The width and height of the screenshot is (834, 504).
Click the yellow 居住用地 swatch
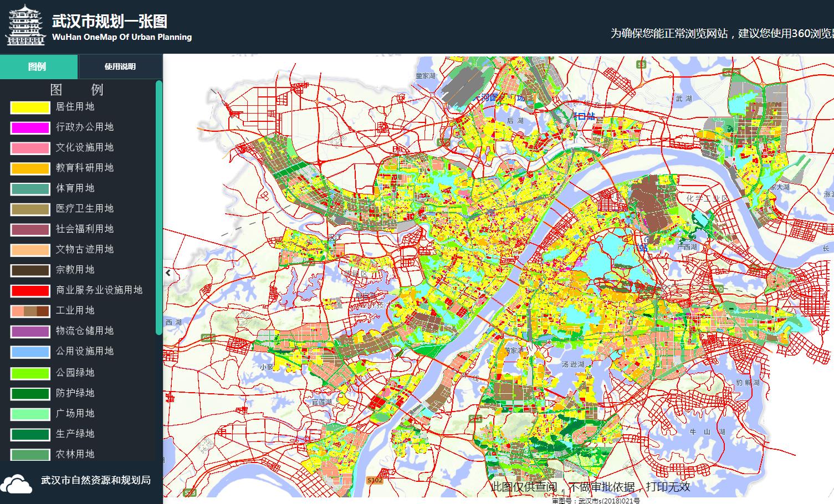[30, 107]
